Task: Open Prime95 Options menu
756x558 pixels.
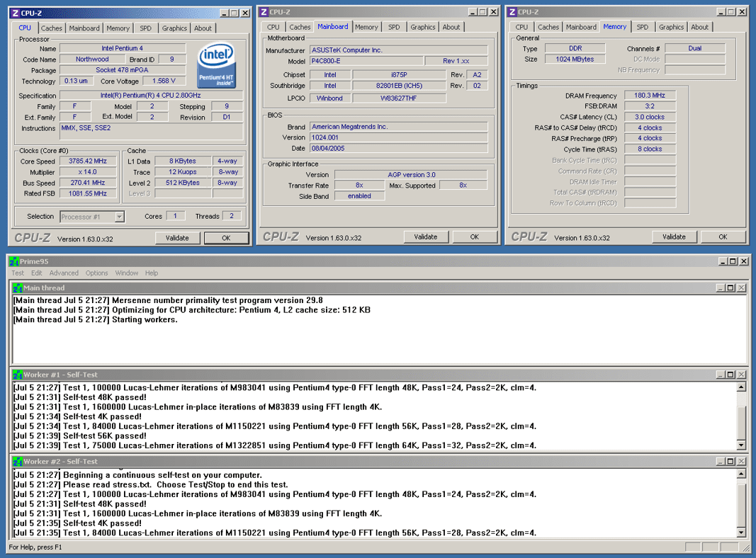Action: pos(97,273)
